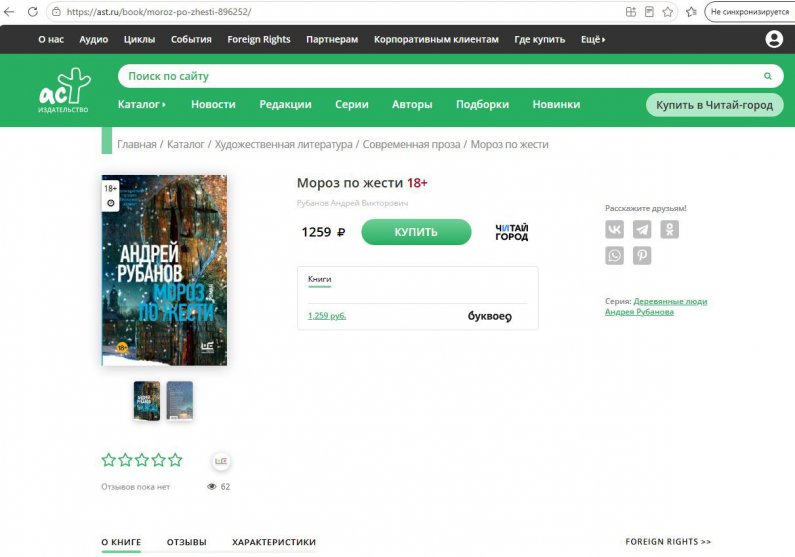Screen dimensions: 795x557
Task: Click the AST publisher logo
Action: pyautogui.click(x=64, y=90)
